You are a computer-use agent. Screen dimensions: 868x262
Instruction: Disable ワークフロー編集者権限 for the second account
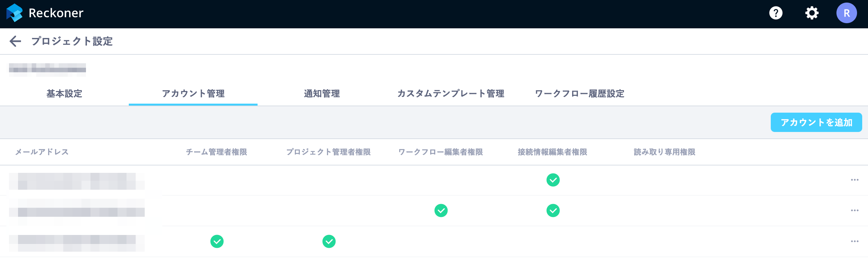point(441,211)
